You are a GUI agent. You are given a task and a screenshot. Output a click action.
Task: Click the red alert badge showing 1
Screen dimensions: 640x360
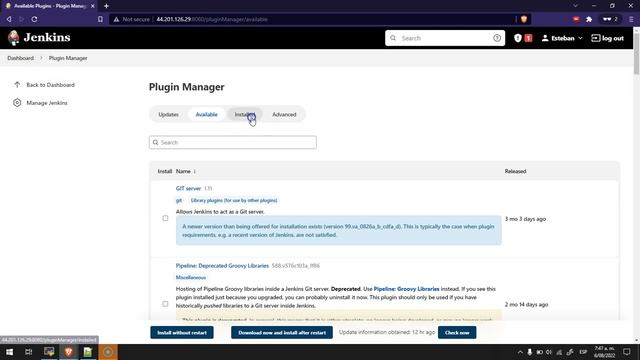coord(528,38)
